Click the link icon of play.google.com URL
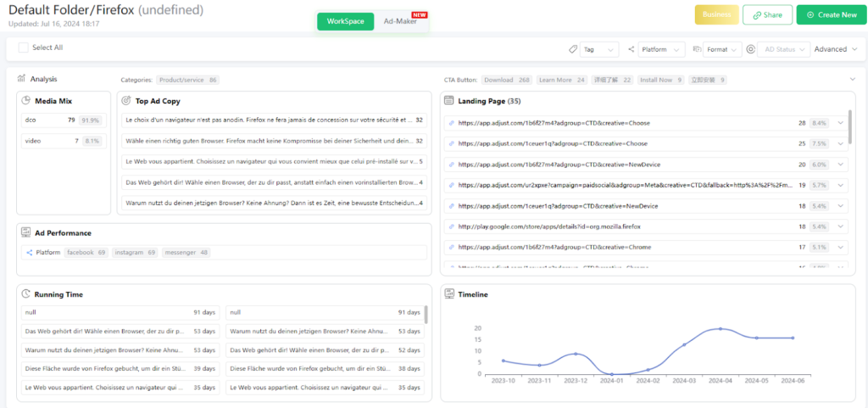Screen dimensions: 868x408 (452, 227)
